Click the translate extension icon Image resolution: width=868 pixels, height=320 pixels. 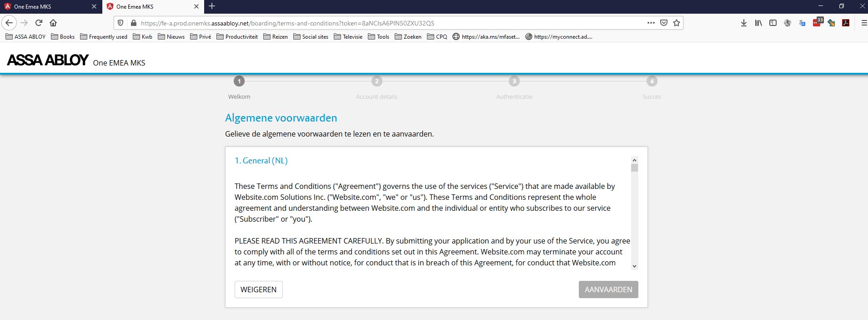802,23
